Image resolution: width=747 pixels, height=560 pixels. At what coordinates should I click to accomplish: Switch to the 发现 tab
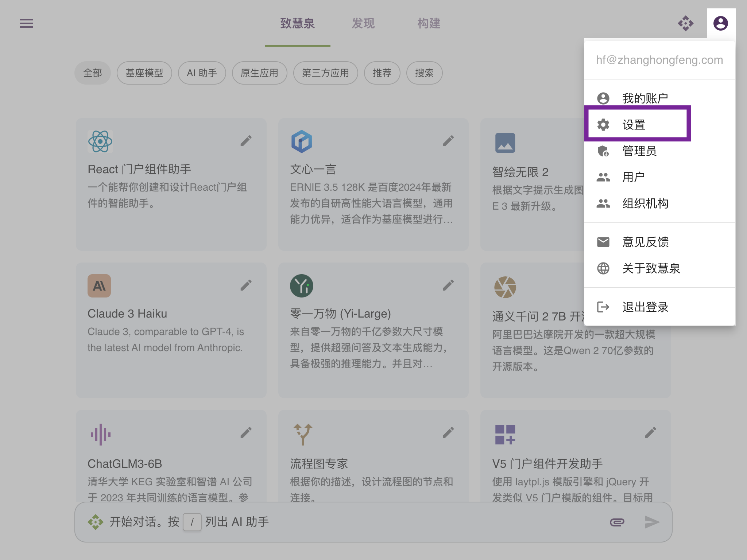pos(363,23)
